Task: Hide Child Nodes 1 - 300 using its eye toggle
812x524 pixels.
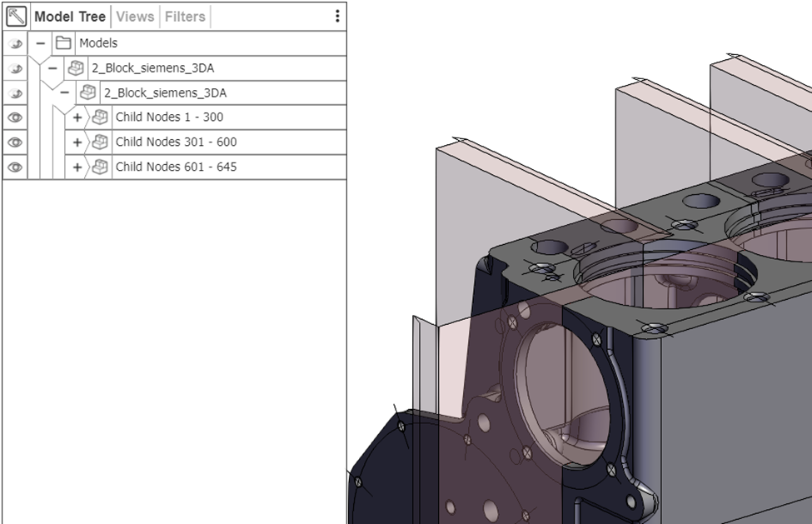Action: coord(16,117)
